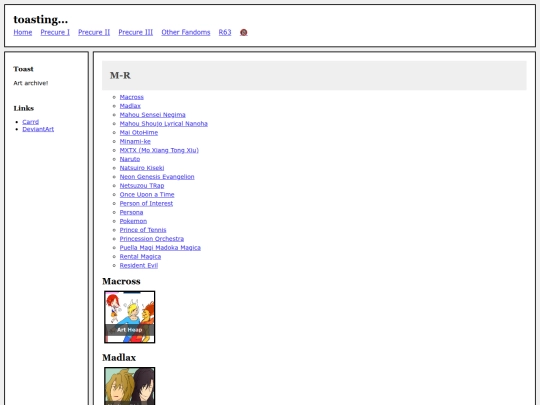
Task: Open the R63 navigation link
Action: 225,32
